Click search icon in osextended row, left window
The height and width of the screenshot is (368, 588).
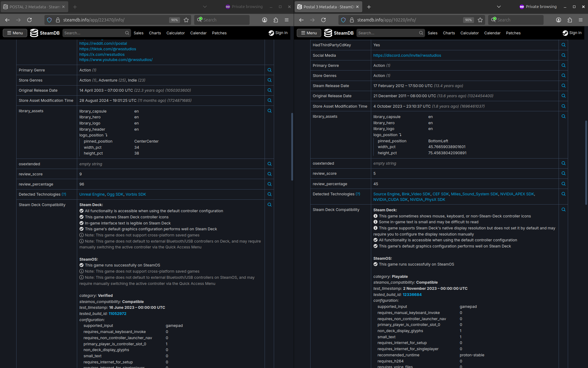[x=269, y=164]
